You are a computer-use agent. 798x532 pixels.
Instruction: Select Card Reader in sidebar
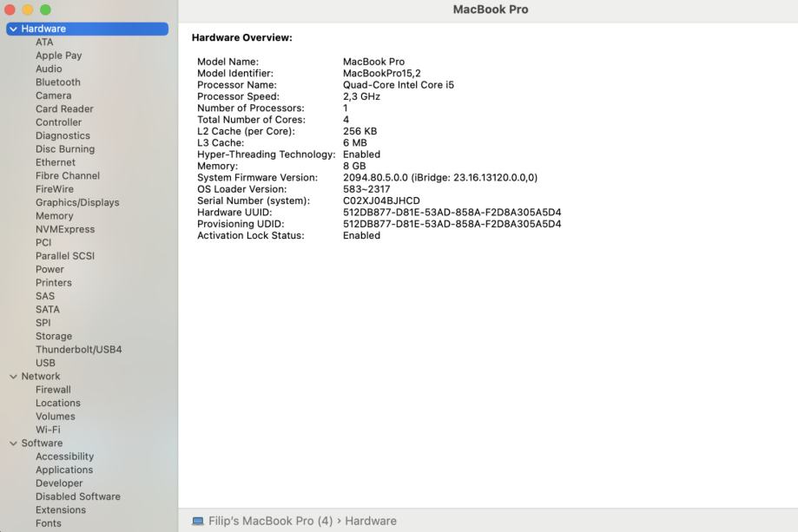click(64, 108)
